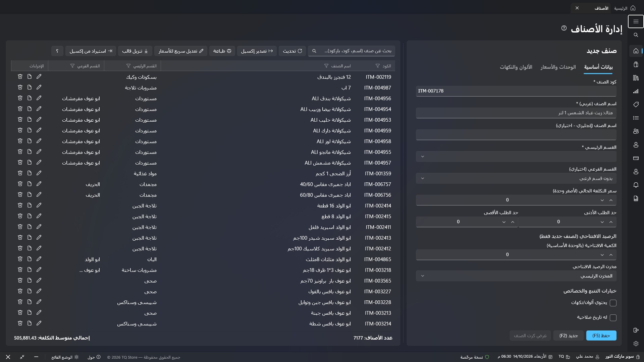Edit item ITM-001359 with pencil icon
The height and width of the screenshot is (362, 644).
pyautogui.click(x=39, y=173)
